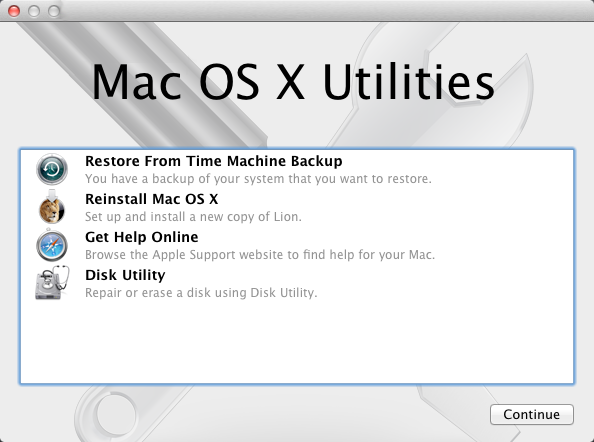Choose the Safari compass icon
This screenshot has height=442, width=594.
point(52,245)
